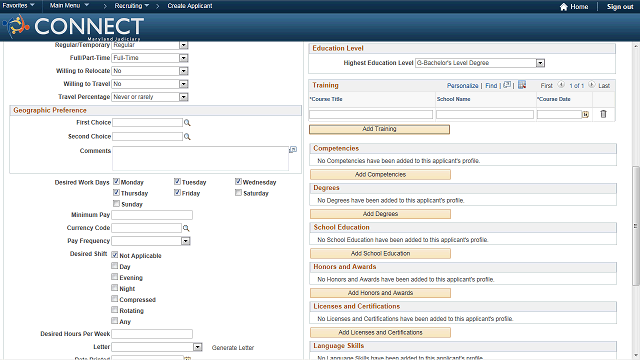This screenshot has width=640, height=360.
Task: Open the Currency Code lookup magnifier
Action: click(x=186, y=228)
